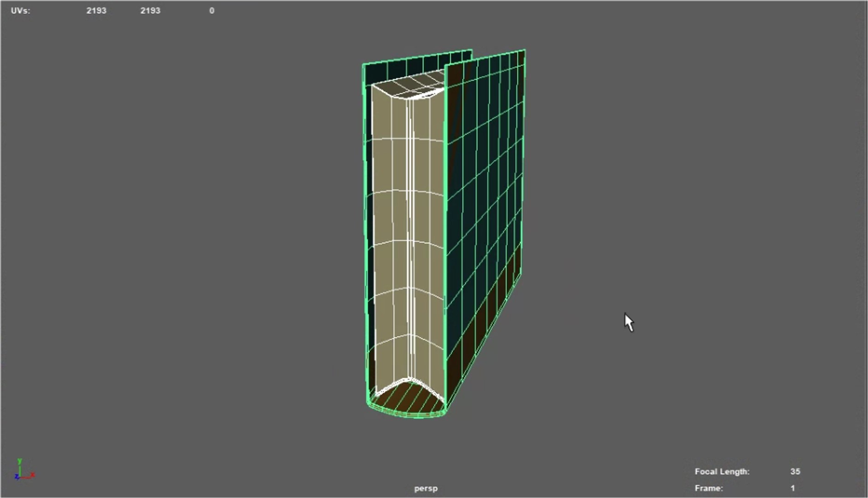The image size is (868, 498).
Task: Click the 'Focal Length:' label
Action: pos(722,471)
